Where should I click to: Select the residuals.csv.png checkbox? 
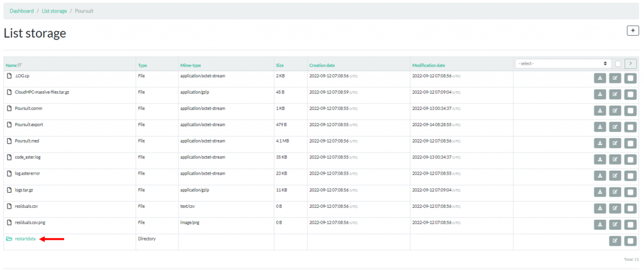[x=630, y=224]
